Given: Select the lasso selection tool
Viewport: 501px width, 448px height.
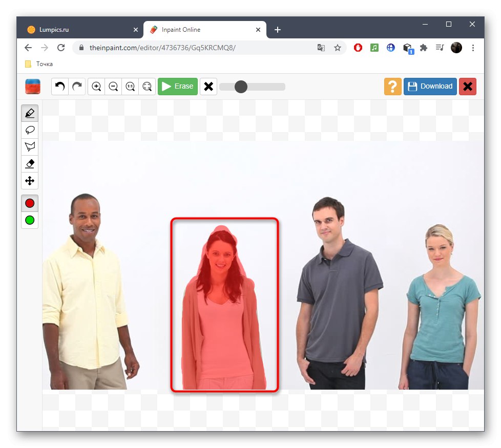Looking at the screenshot, I should pyautogui.click(x=30, y=130).
